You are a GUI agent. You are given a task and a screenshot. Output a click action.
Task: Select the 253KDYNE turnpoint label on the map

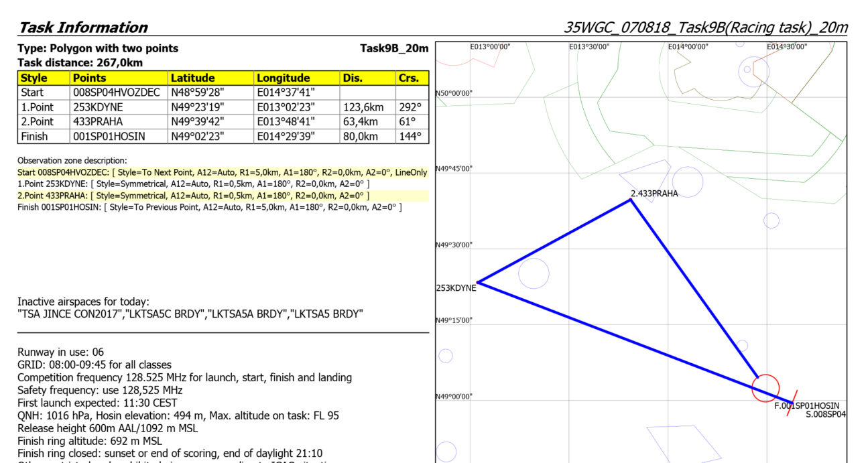pyautogui.click(x=456, y=288)
